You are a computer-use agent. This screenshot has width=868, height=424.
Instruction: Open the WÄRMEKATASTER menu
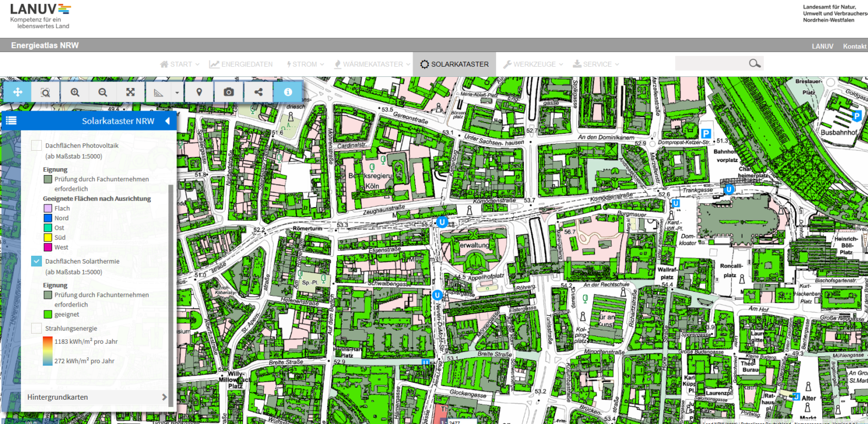click(372, 64)
